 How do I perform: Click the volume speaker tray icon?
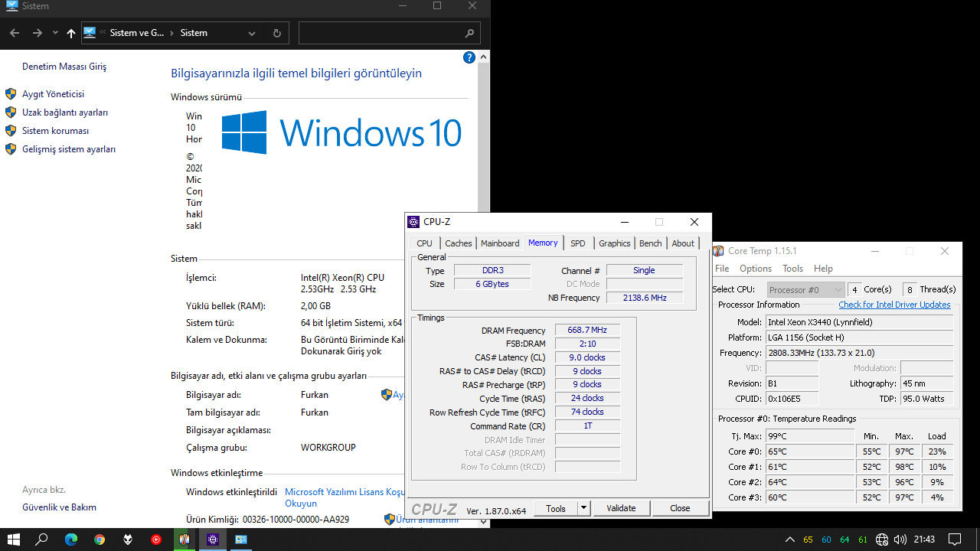[x=900, y=540]
